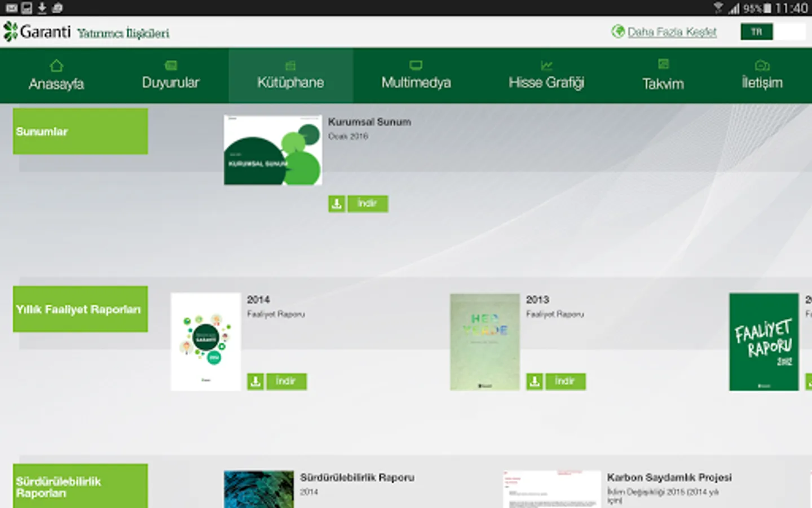The width and height of the screenshot is (812, 508).
Task: Open the 2014 Faaliyet Raporu cover
Action: 206,341
